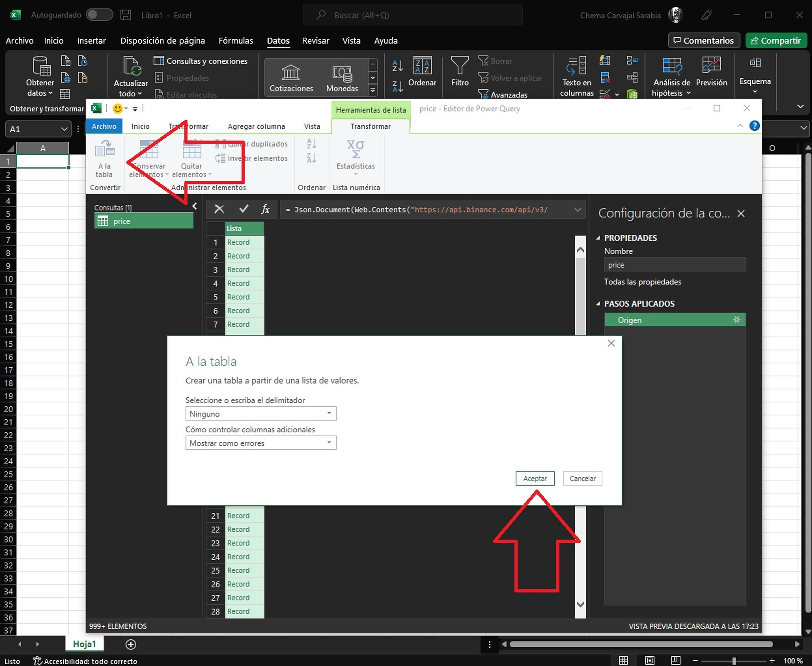Collapse the Consultas pane arrow

tap(195, 206)
